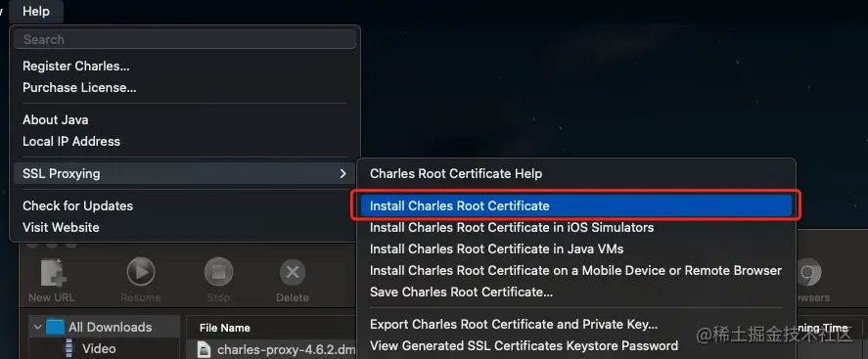Screen dimensions: 868x359
Task: Click the Help menu Search field
Action: coord(185,39)
